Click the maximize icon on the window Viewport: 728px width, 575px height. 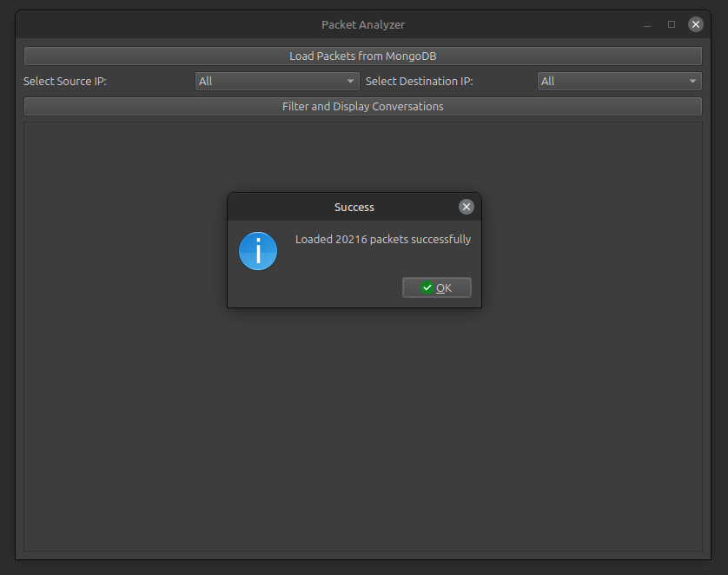click(x=671, y=24)
